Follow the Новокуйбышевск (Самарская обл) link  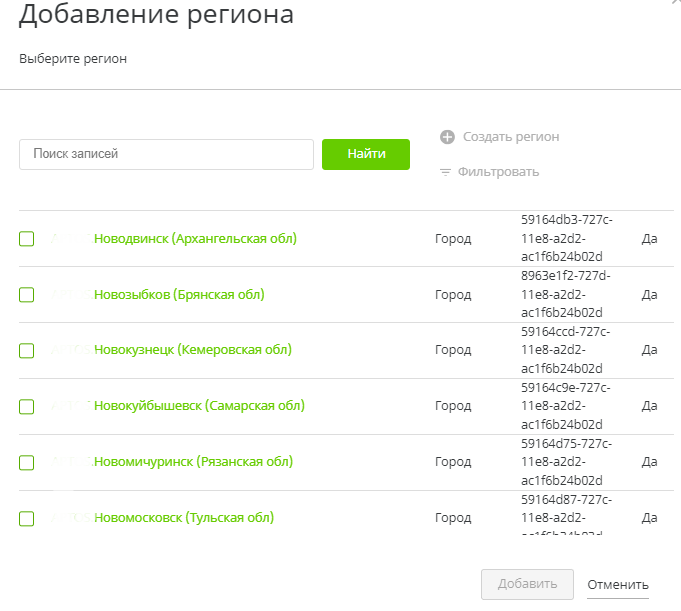pyautogui.click(x=199, y=406)
